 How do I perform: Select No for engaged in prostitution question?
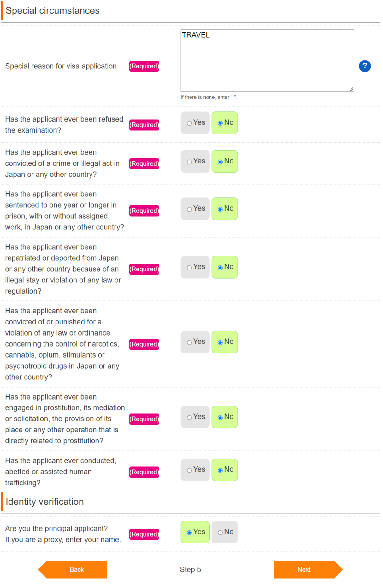pyautogui.click(x=225, y=417)
